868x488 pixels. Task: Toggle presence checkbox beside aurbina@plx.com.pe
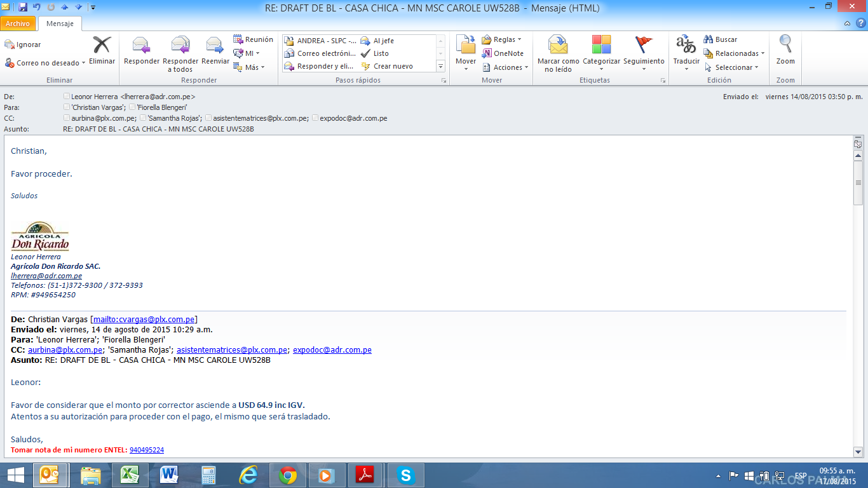67,118
